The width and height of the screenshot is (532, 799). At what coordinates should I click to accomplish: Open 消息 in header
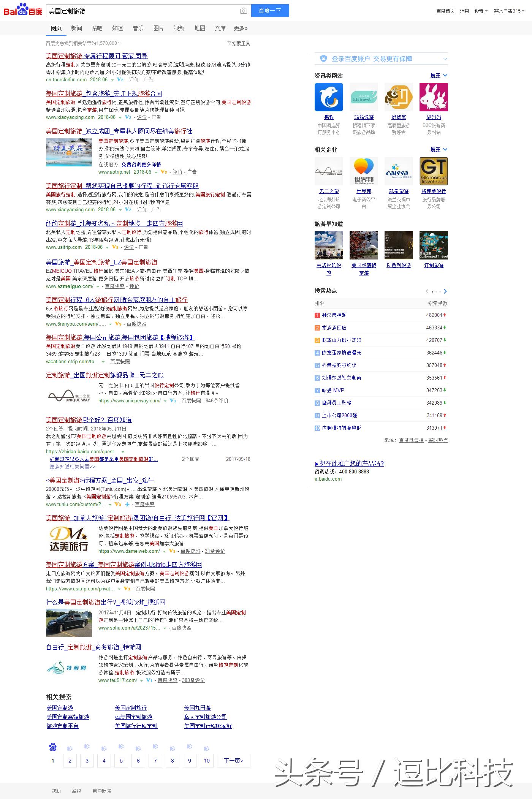[x=464, y=11]
